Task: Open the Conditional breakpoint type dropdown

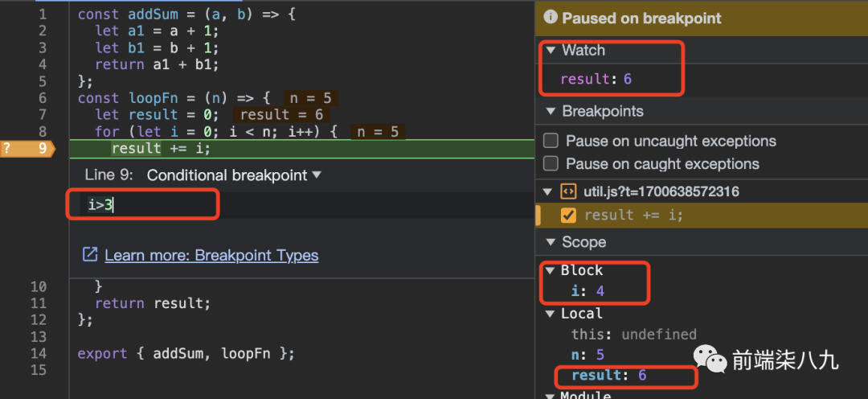Action: coord(316,175)
